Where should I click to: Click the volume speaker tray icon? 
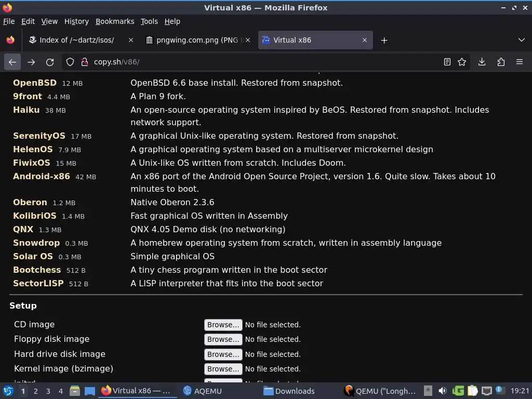click(443, 391)
